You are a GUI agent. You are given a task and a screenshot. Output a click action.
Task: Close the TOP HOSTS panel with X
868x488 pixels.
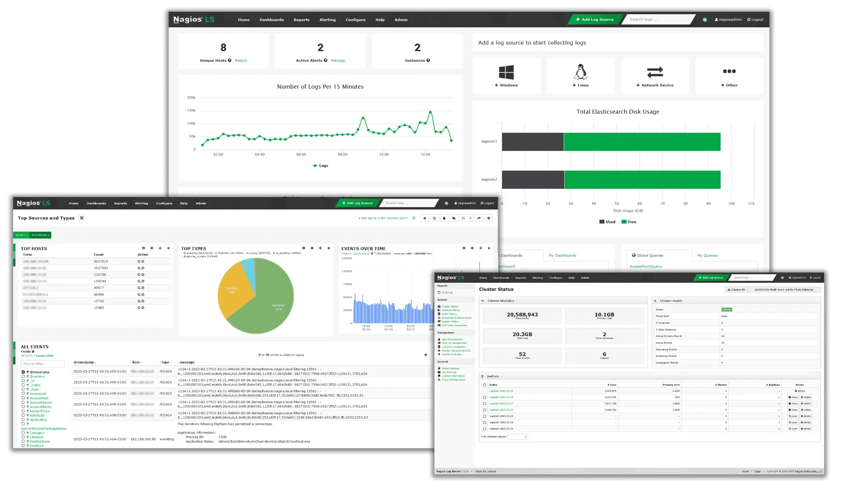169,248
